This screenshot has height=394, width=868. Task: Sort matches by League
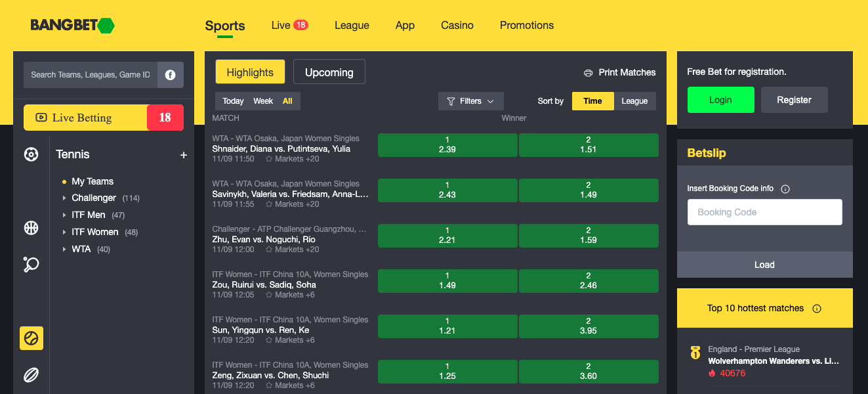coord(635,101)
